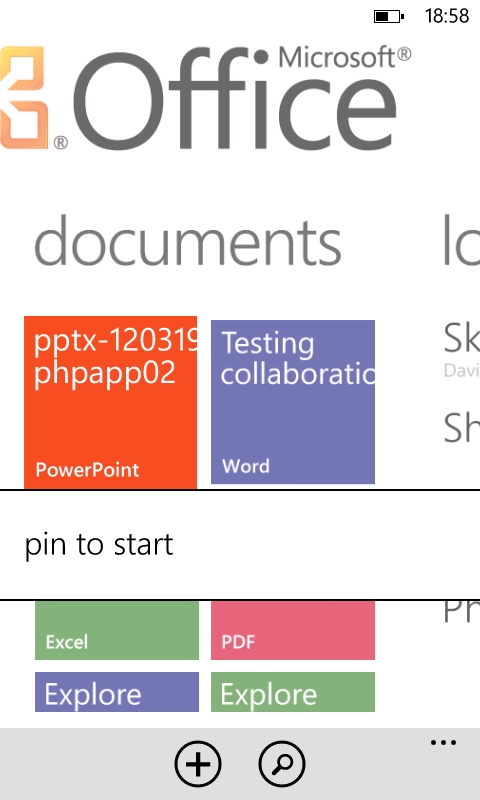Open the pptx-120319 PowerPoint tile
Viewport: 480px width, 800px height.
pos(110,403)
